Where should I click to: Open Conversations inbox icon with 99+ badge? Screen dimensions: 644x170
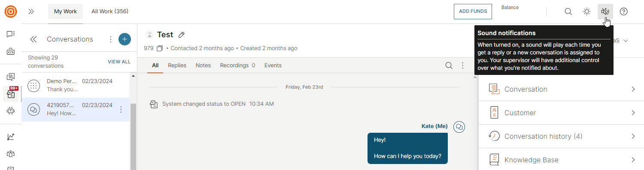click(11, 94)
